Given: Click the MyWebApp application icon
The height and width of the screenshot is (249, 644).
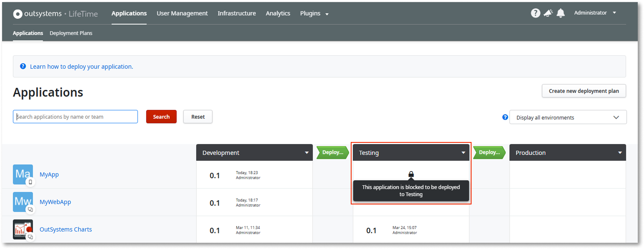Looking at the screenshot, I should [23, 202].
